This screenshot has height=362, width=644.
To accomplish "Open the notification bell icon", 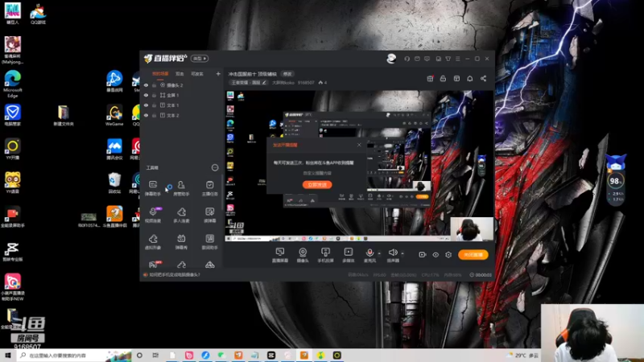I will click(x=470, y=78).
